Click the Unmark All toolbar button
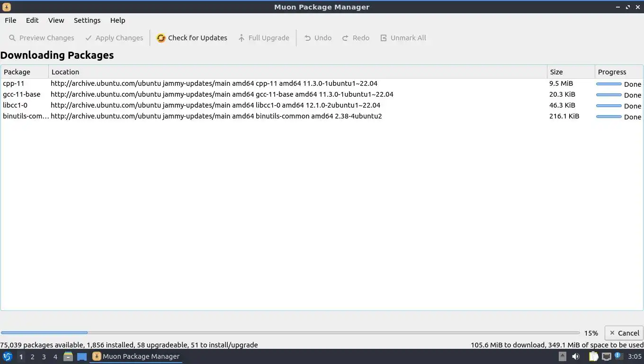The height and width of the screenshot is (364, 644). (x=403, y=38)
